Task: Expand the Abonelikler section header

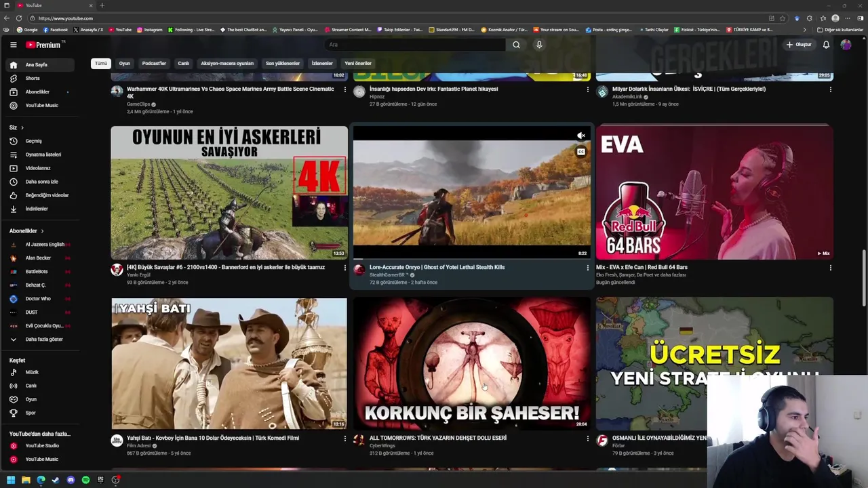Action: point(26,231)
